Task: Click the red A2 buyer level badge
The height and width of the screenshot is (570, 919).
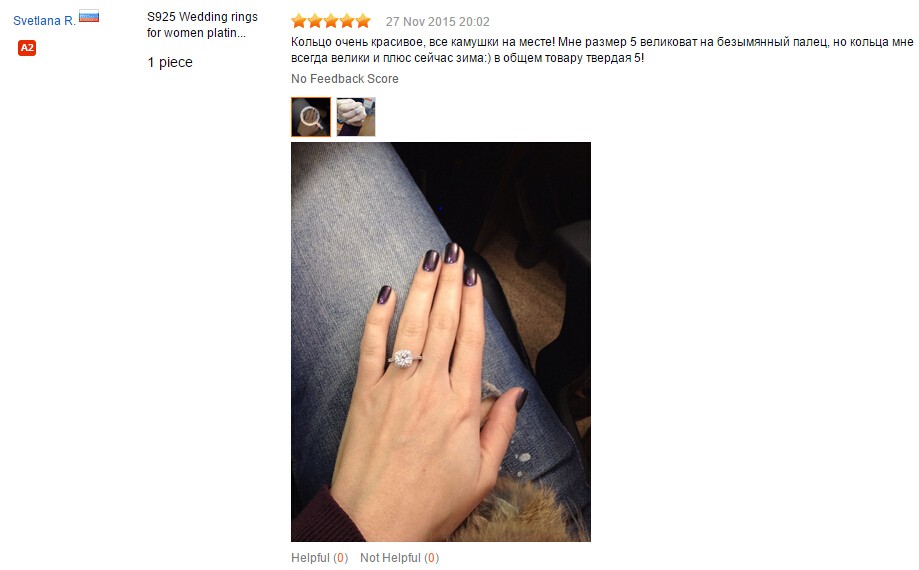Action: (x=27, y=48)
